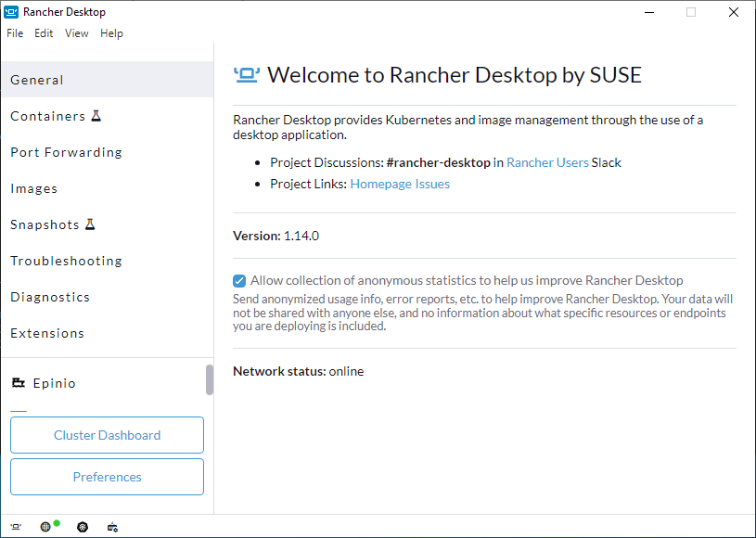Click the container engine icon in the status bar
This screenshot has height=538, width=756.
(x=112, y=527)
